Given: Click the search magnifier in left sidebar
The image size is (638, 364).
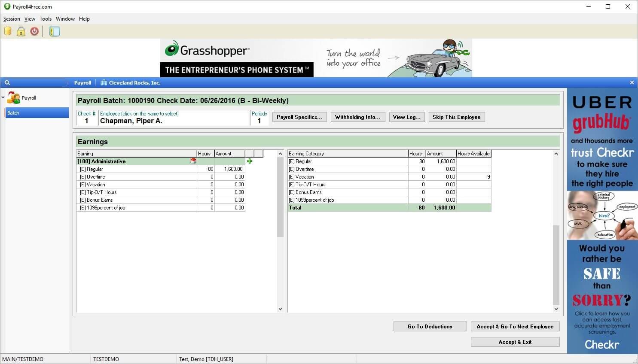Looking at the screenshot, I should [x=7, y=82].
